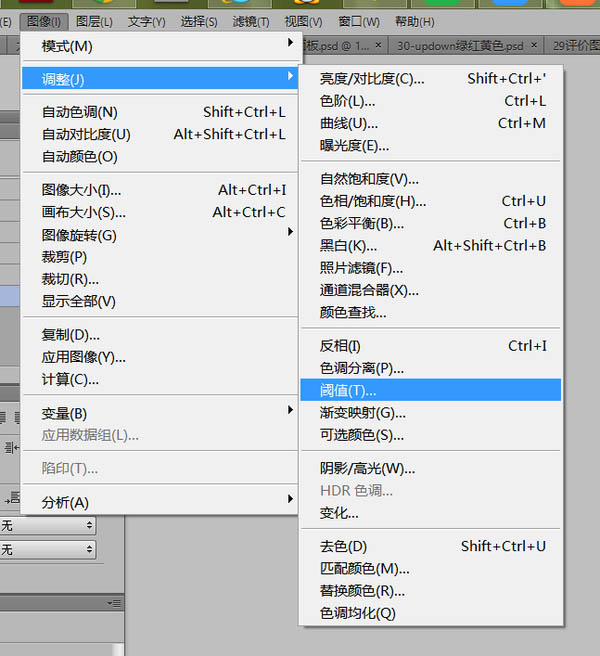Open the lower 无 dropdown in left panel
This screenshot has width=600, height=656.
48,549
